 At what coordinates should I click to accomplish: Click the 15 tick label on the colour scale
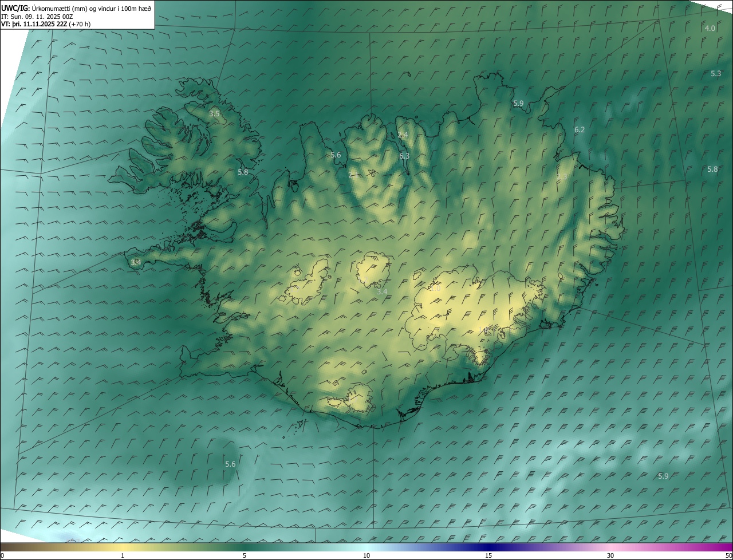point(488,555)
